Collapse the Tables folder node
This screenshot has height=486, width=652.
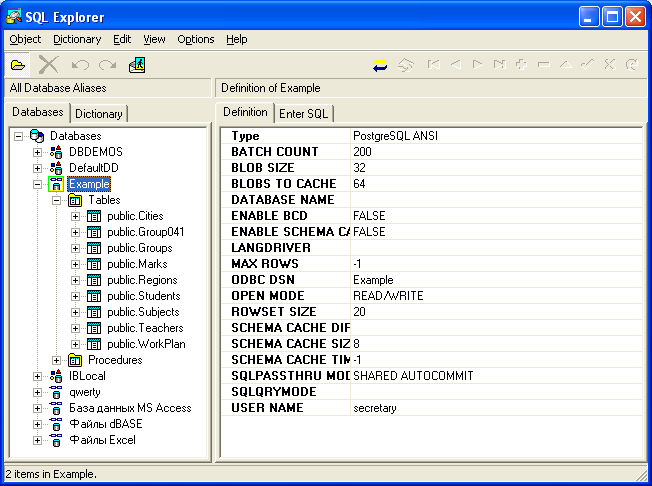tap(56, 200)
